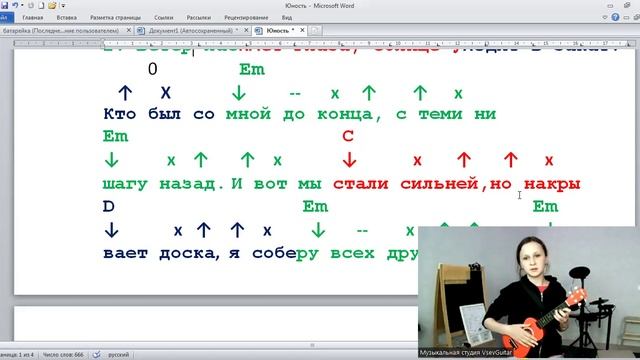
Task: Click the webcam video overlay
Action: click(x=529, y=292)
